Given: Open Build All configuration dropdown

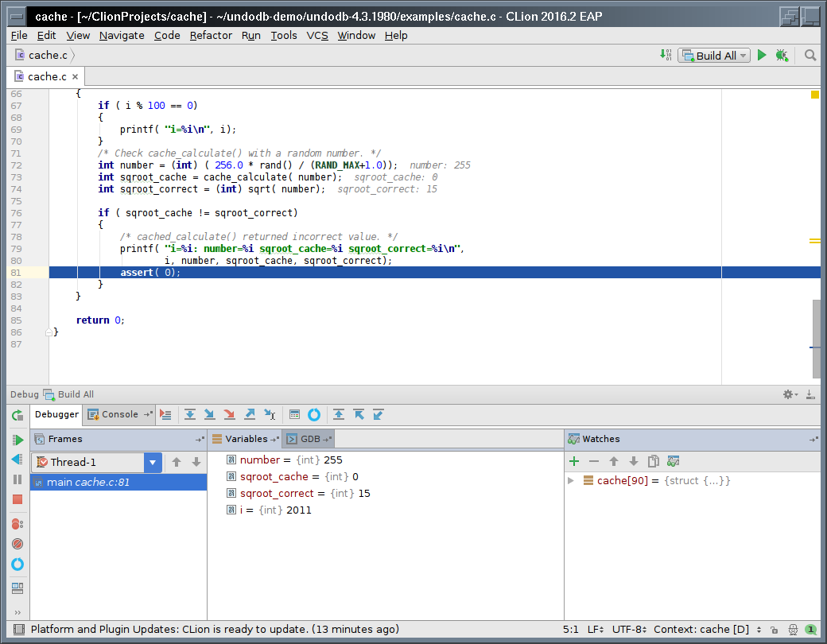Looking at the screenshot, I should coord(714,56).
